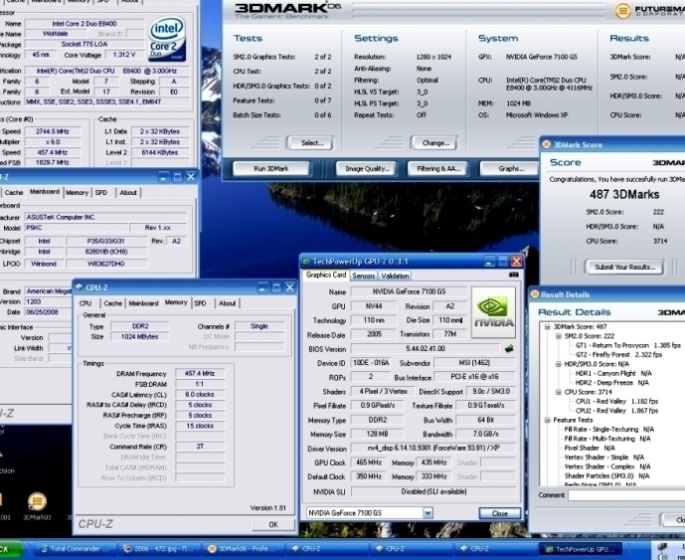Click CPU-Z Core Voltage 1.312 V value
Screen dimensions: 685x560
(124, 55)
